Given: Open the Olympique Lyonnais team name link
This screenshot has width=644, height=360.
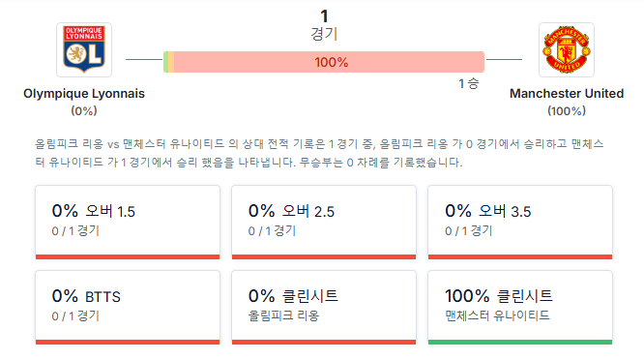Looking at the screenshot, I should 84,94.
